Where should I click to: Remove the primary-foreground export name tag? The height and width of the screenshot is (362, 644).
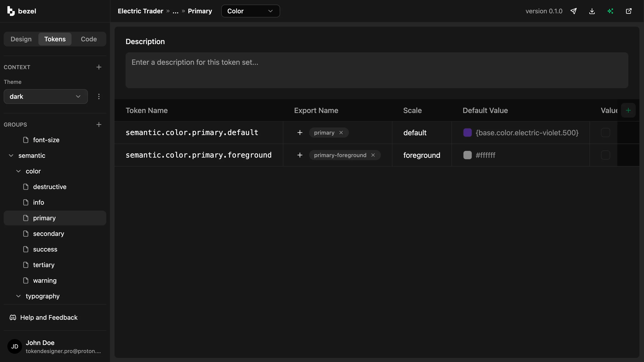point(373,155)
